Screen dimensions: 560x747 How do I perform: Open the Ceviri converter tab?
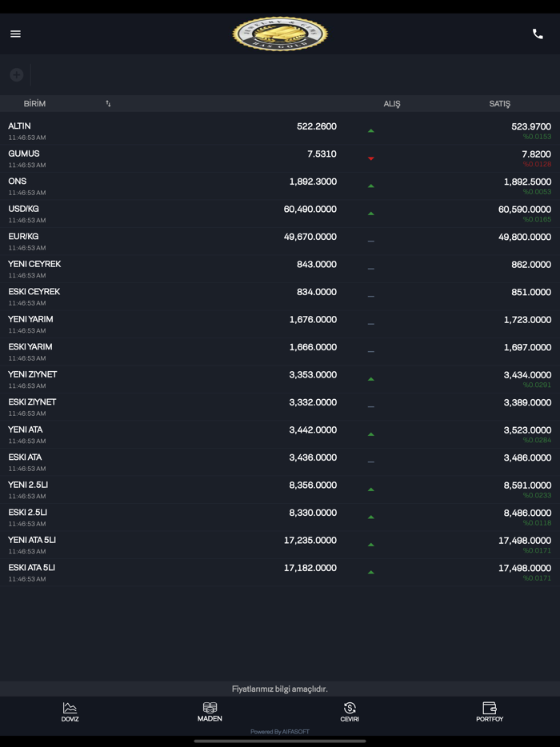(x=350, y=713)
